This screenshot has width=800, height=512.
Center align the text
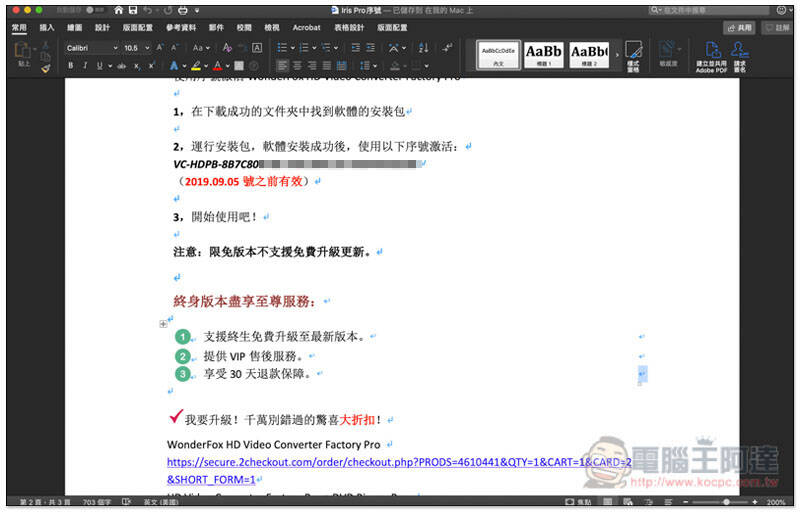[297, 65]
